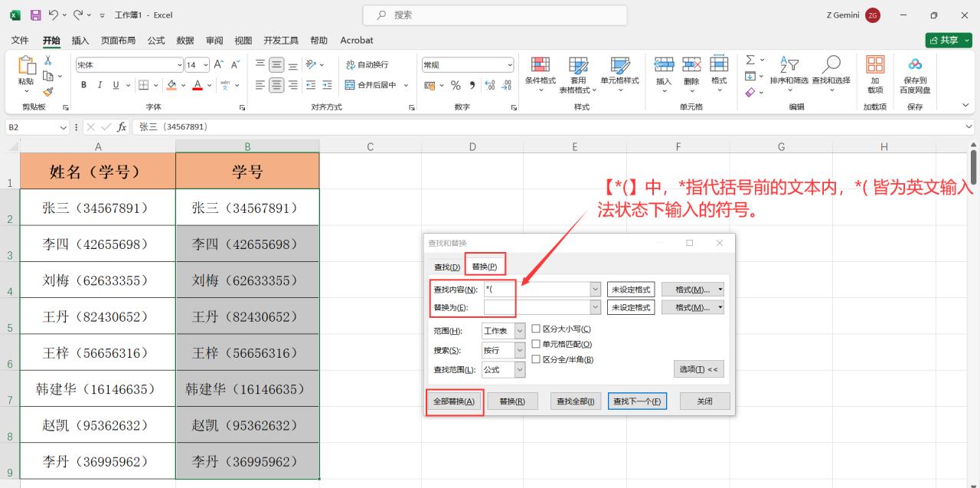This screenshot has height=488, width=980.
Task: Click the Percent Style icon
Action: coord(456,85)
